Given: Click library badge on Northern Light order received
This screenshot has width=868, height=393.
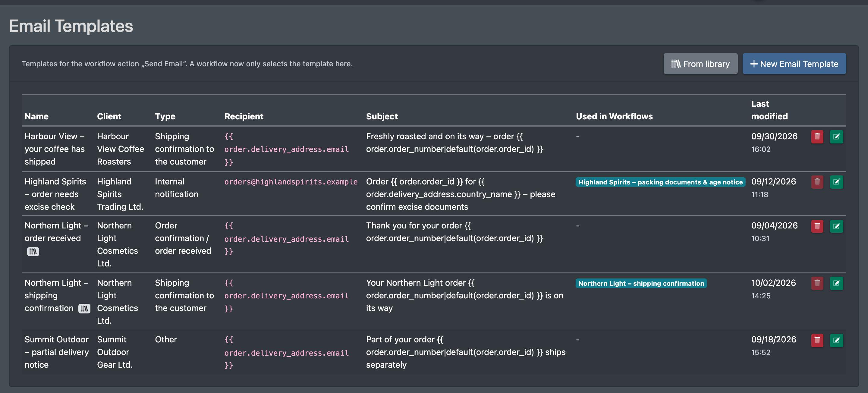Looking at the screenshot, I should click(33, 251).
